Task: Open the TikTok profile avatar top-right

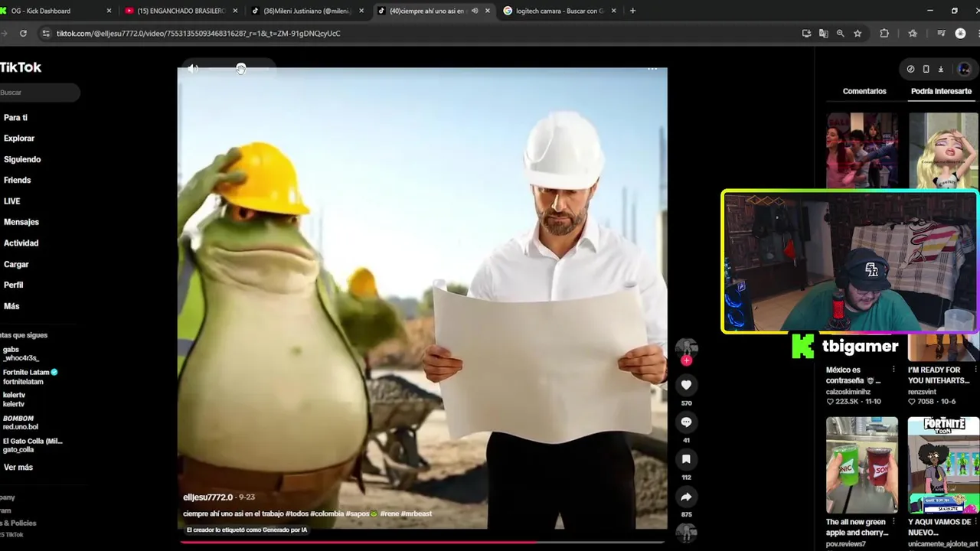Action: (x=964, y=69)
